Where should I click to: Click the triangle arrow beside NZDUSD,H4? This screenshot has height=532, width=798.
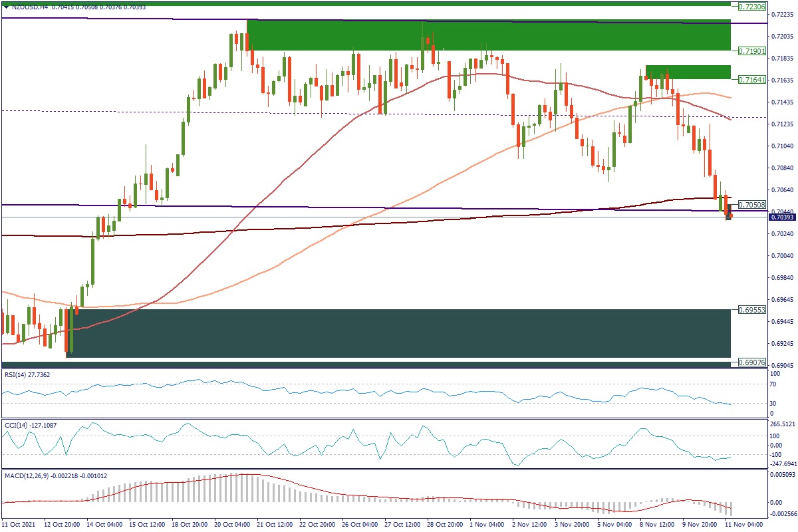pyautogui.click(x=6, y=7)
